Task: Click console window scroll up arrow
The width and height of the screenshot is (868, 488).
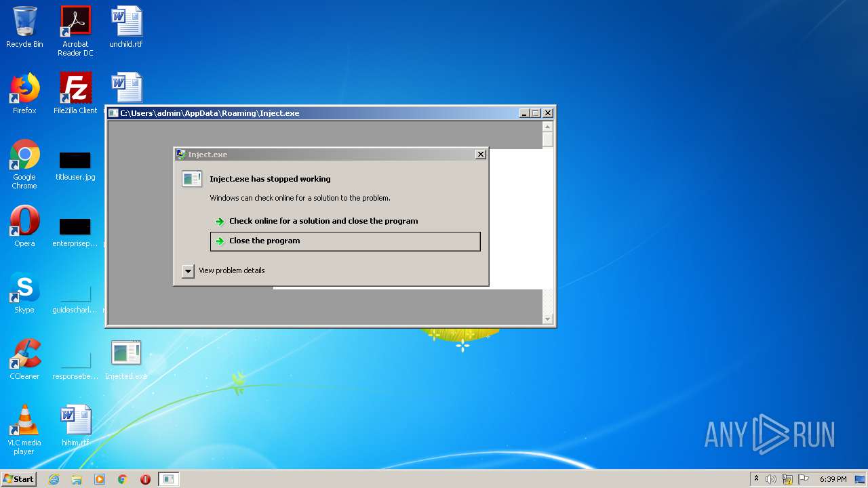Action: pyautogui.click(x=548, y=127)
